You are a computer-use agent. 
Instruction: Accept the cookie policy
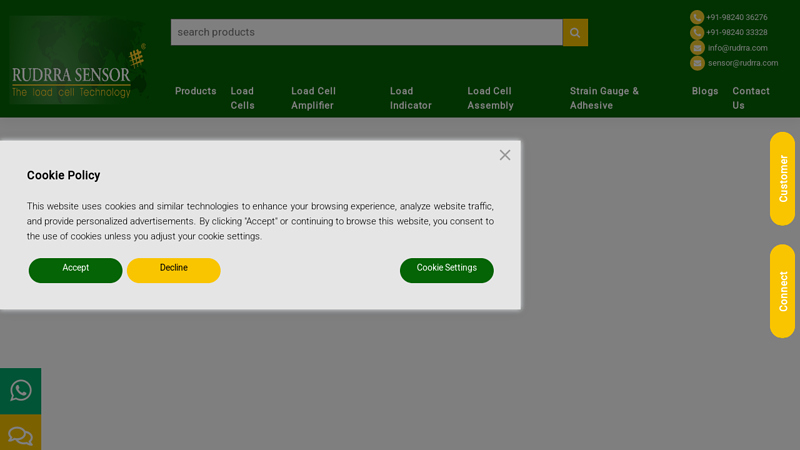pyautogui.click(x=75, y=270)
